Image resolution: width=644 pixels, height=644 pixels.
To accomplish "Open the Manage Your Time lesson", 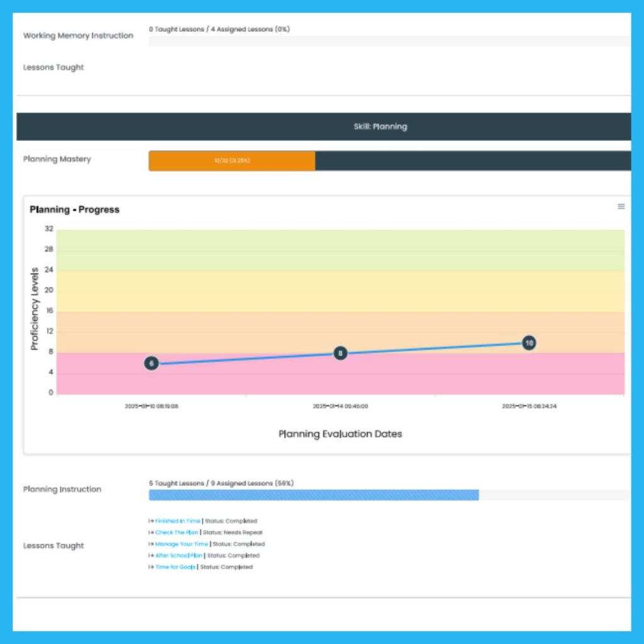I will pos(181,544).
